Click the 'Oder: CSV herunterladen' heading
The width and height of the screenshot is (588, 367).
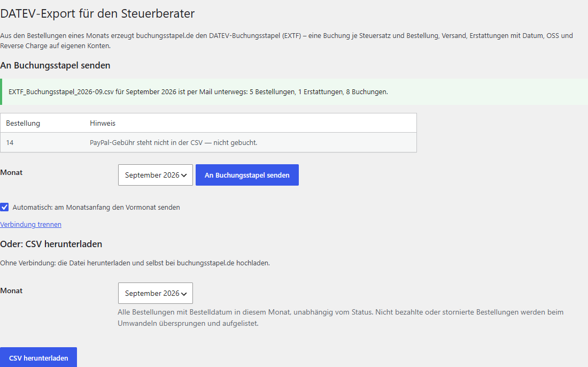pyautogui.click(x=51, y=244)
